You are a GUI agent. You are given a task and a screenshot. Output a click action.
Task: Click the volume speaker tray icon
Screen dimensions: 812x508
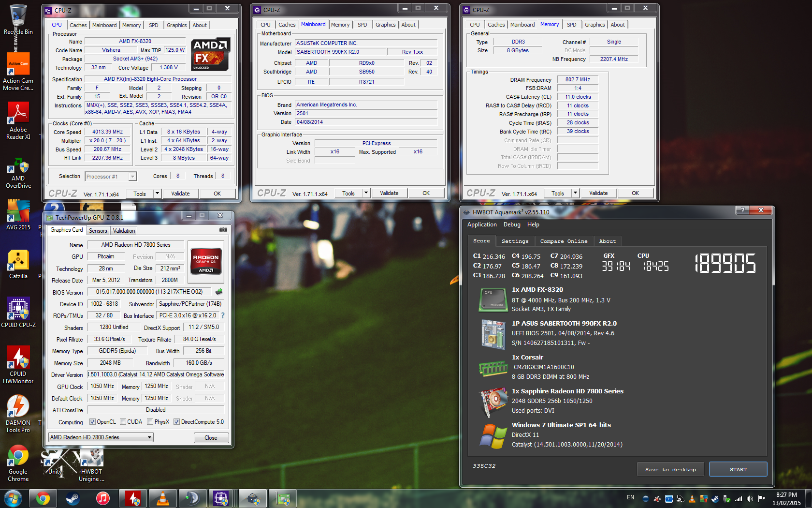[750, 498]
